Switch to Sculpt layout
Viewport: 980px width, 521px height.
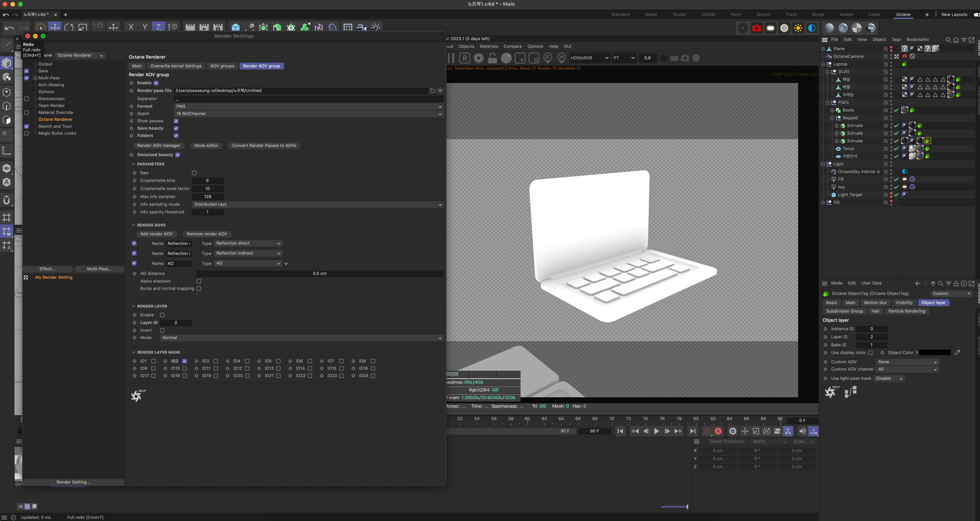679,14
